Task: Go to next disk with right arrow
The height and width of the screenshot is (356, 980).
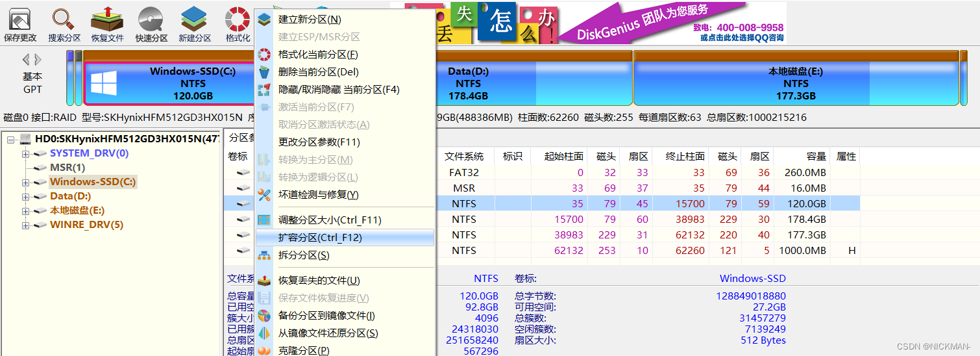Action: tap(38, 59)
